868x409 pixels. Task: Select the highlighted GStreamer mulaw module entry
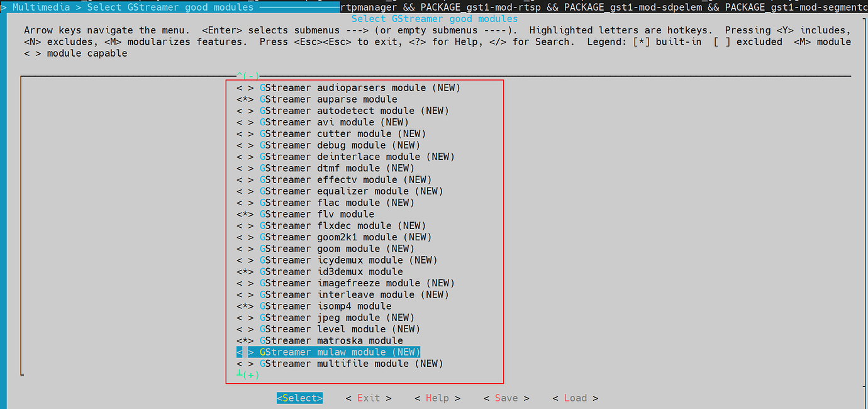click(340, 352)
